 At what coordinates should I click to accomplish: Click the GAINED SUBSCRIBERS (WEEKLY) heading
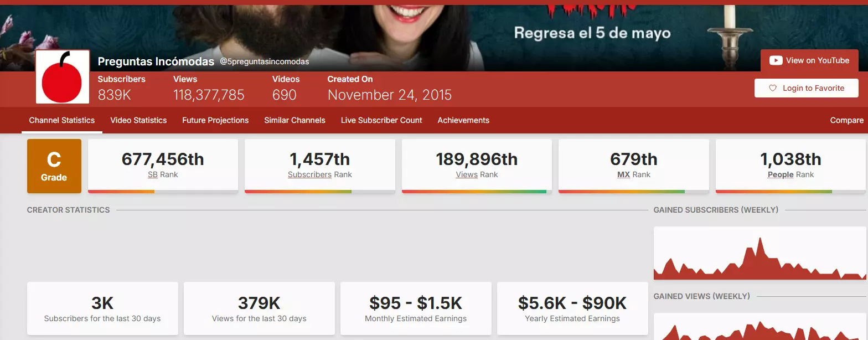(x=716, y=210)
